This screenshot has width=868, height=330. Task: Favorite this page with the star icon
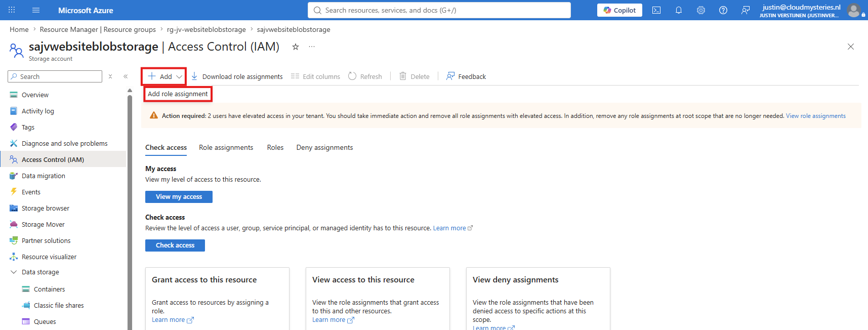[296, 47]
